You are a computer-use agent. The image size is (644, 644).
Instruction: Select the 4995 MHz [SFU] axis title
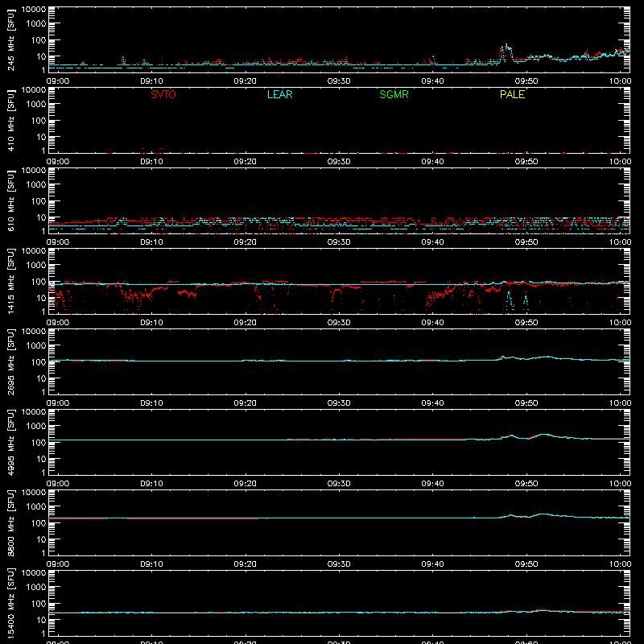click(10, 442)
